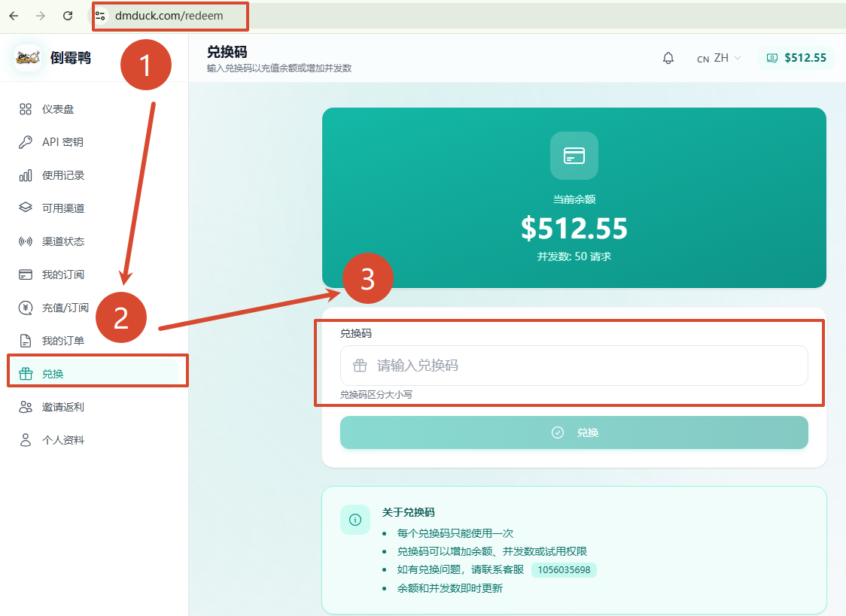Open notifications with the bell icon
The width and height of the screenshot is (846, 616).
coord(668,58)
